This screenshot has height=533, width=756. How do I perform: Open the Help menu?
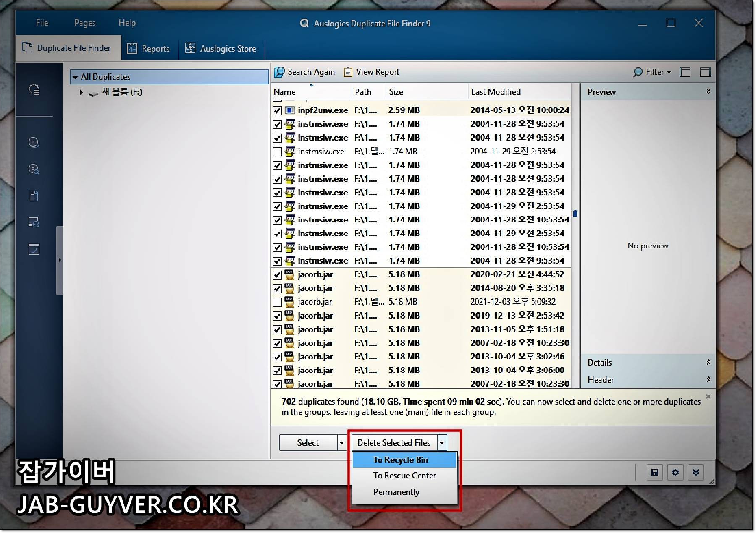pyautogui.click(x=127, y=23)
